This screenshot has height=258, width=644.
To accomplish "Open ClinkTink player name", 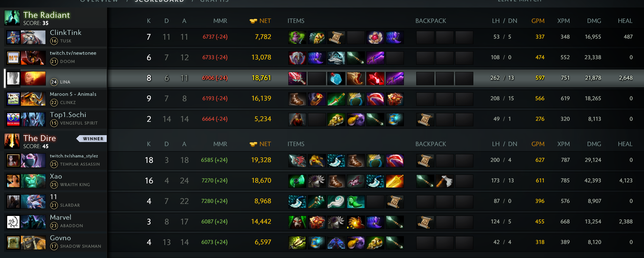I will click(x=66, y=33).
